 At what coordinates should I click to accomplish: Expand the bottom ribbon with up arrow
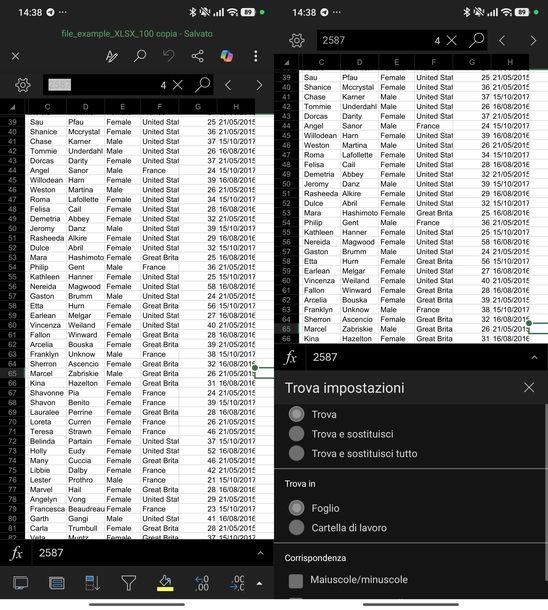(x=259, y=584)
